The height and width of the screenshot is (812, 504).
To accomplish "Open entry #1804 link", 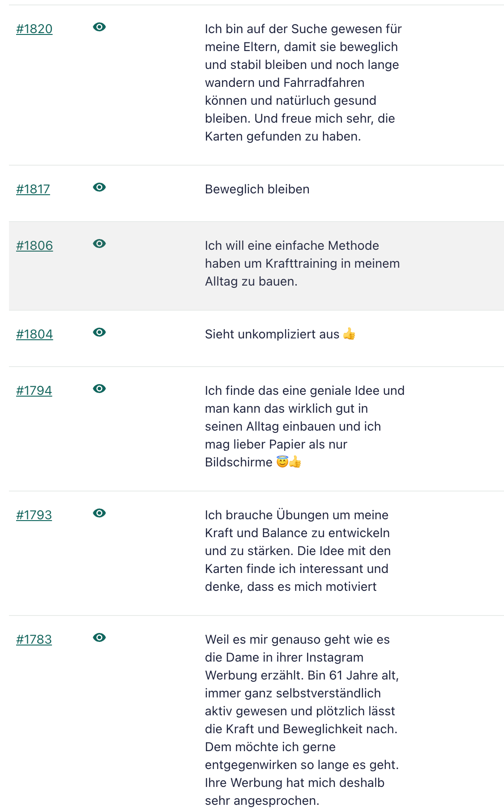I will (34, 334).
